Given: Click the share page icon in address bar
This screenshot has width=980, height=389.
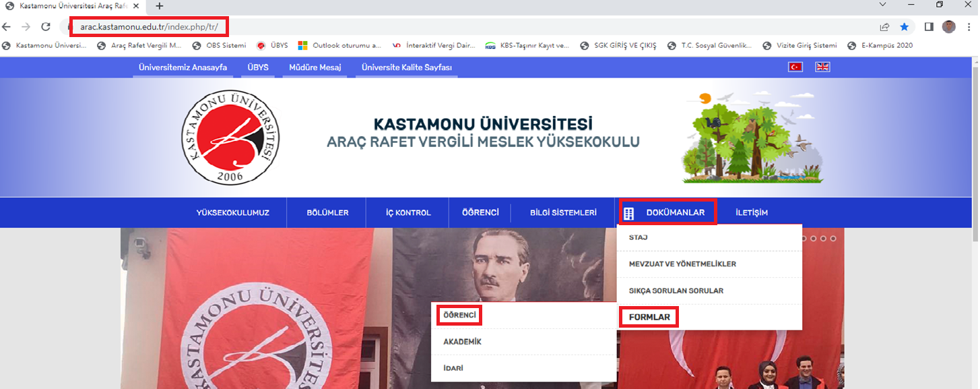Looking at the screenshot, I should (x=884, y=27).
